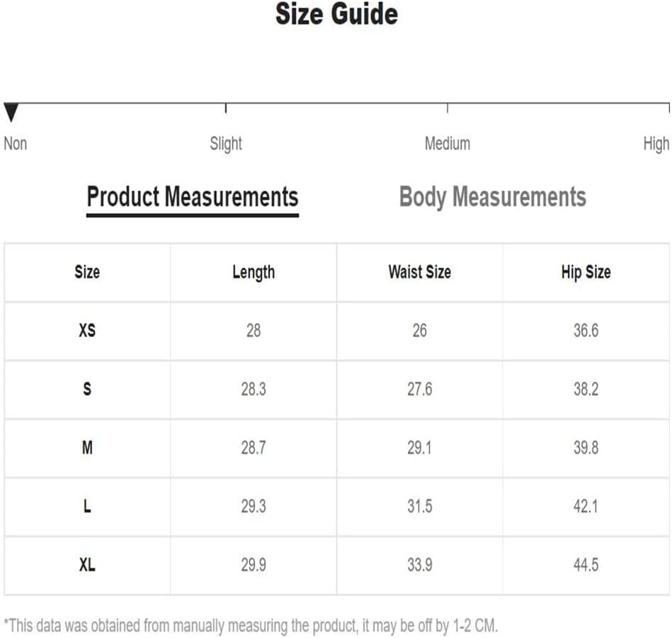
Task: Click the manual measurement disclaimer note
Action: click(251, 626)
